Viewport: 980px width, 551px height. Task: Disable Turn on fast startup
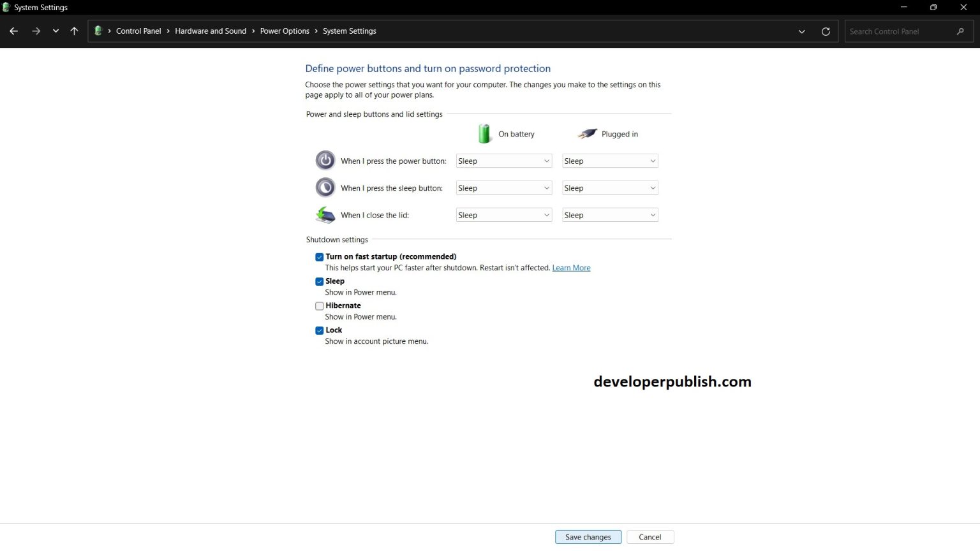click(319, 256)
